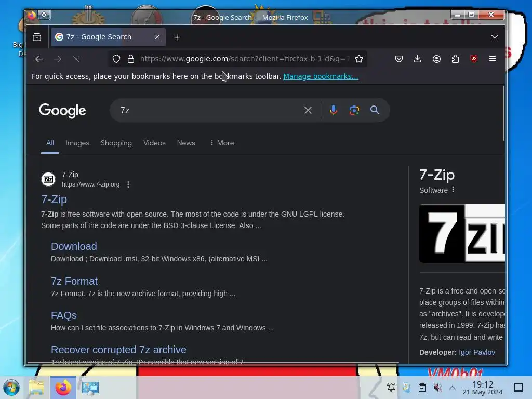Open the 7-Zip main result title link

pos(54,199)
